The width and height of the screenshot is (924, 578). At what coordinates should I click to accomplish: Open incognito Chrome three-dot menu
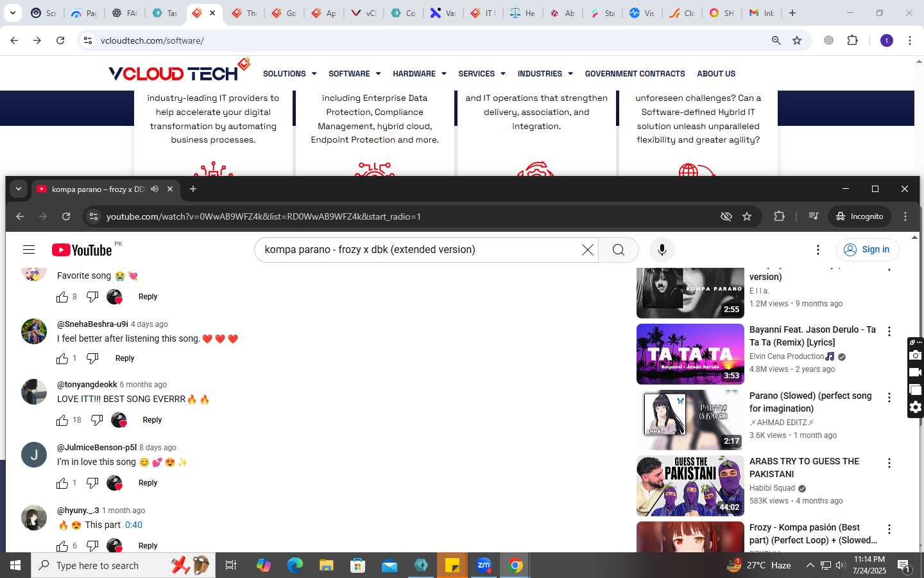coord(905,216)
